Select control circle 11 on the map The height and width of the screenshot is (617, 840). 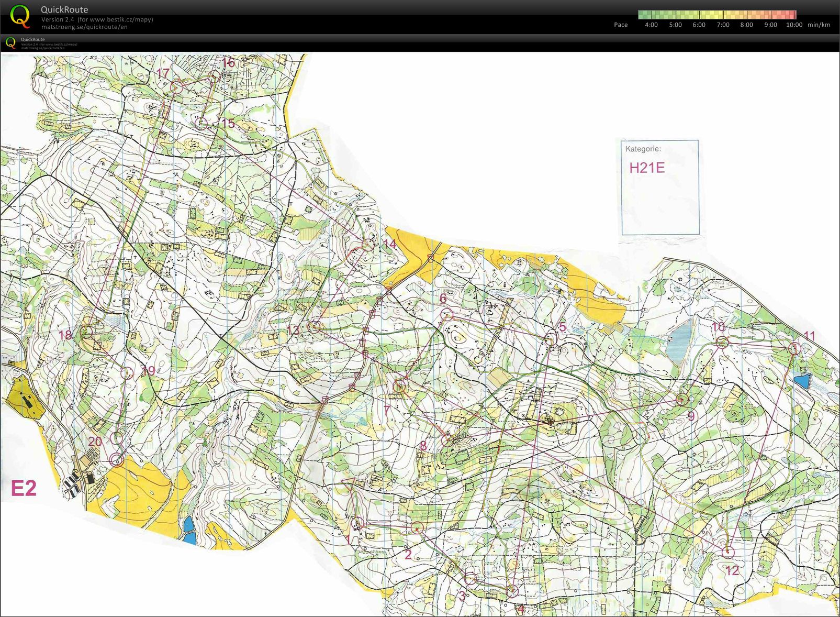[x=794, y=348]
